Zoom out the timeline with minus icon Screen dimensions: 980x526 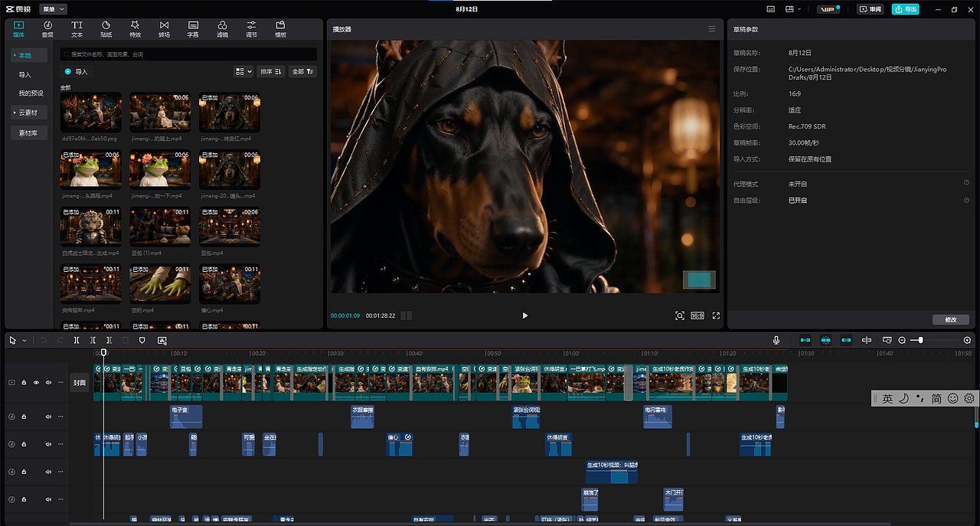[902, 340]
